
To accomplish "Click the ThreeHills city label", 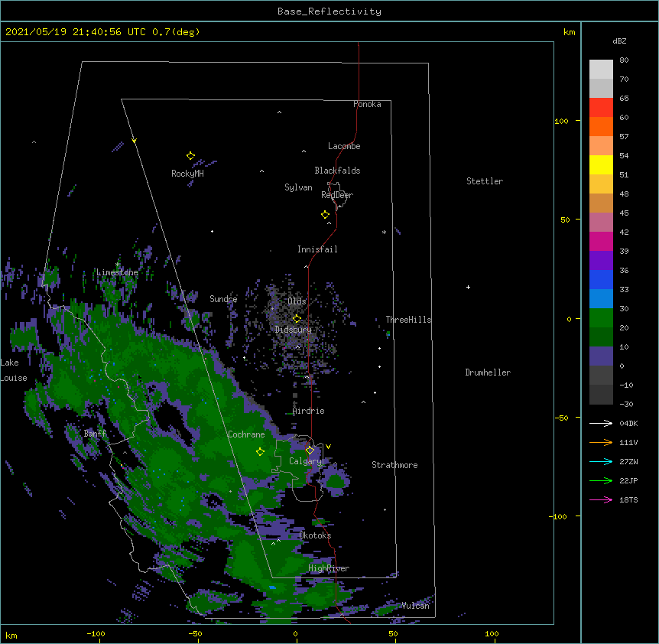I will tap(408, 320).
